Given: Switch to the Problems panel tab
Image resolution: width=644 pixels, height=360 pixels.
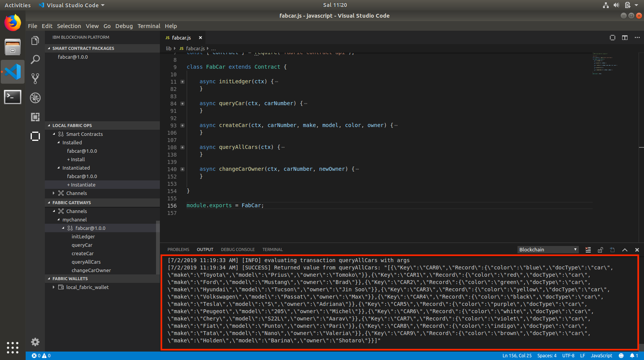Looking at the screenshot, I should [x=178, y=249].
